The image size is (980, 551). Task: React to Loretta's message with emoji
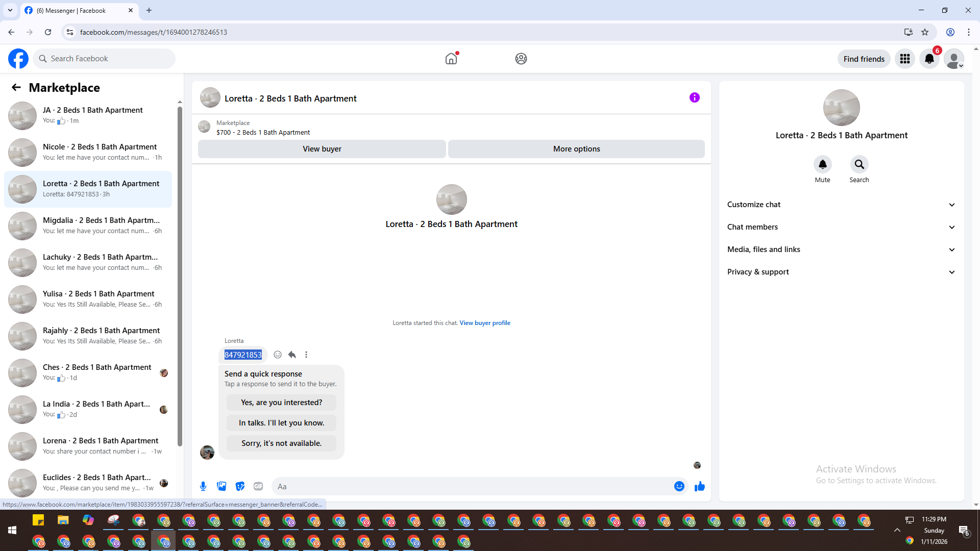tap(278, 355)
